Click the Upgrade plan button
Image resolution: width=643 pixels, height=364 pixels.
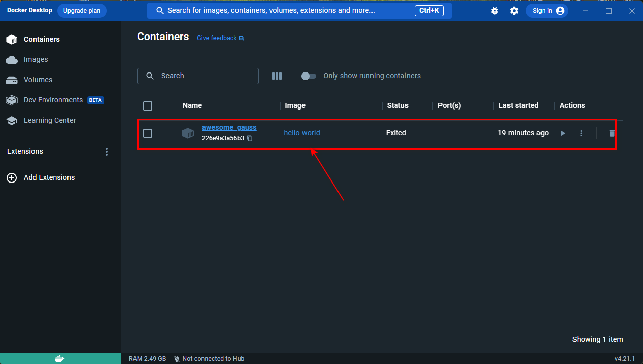(x=82, y=11)
